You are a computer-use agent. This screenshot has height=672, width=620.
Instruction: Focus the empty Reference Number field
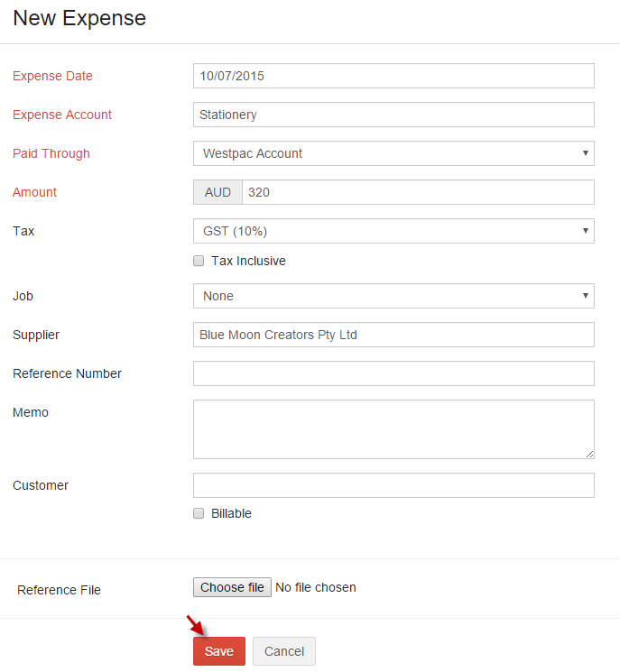coord(393,373)
